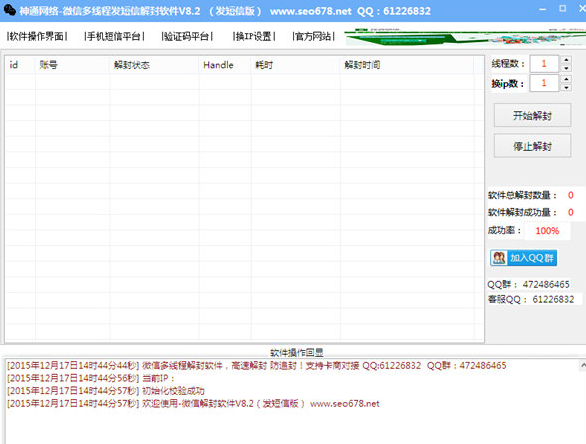Increase 线程数 with up arrow
Viewport: 586px width, 444px height.
click(x=567, y=60)
